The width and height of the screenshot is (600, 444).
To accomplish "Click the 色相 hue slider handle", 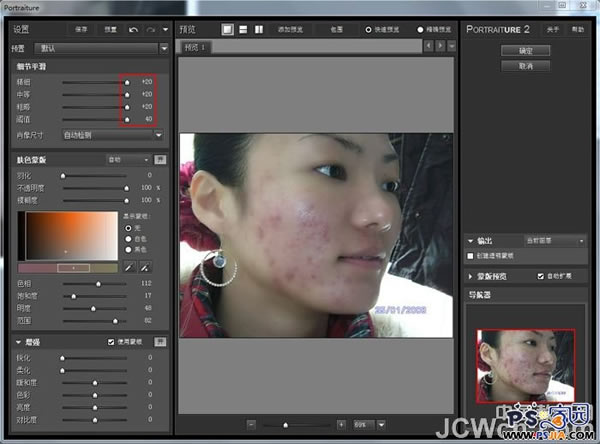I will click(98, 284).
